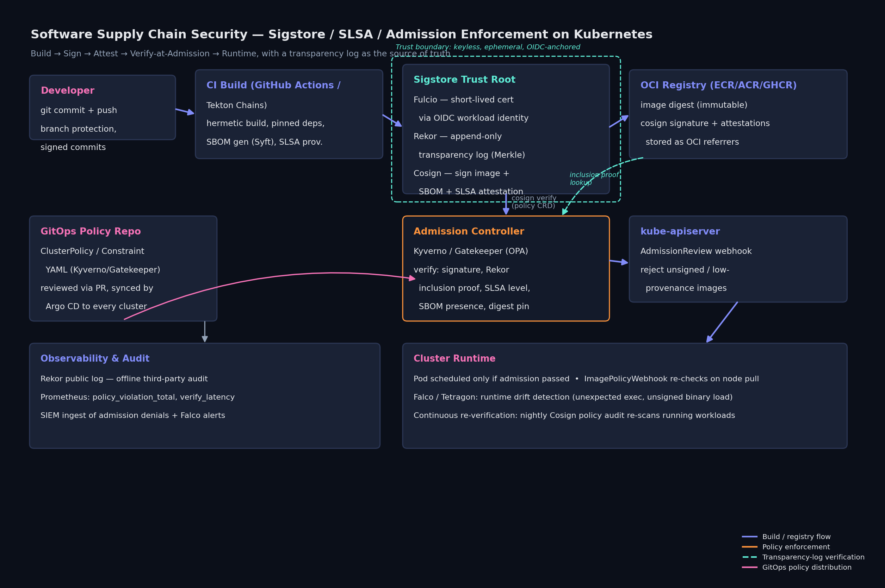
Task: Select the OCI Registry (ECR/ACR/GHCR) heading
Action: [718, 86]
